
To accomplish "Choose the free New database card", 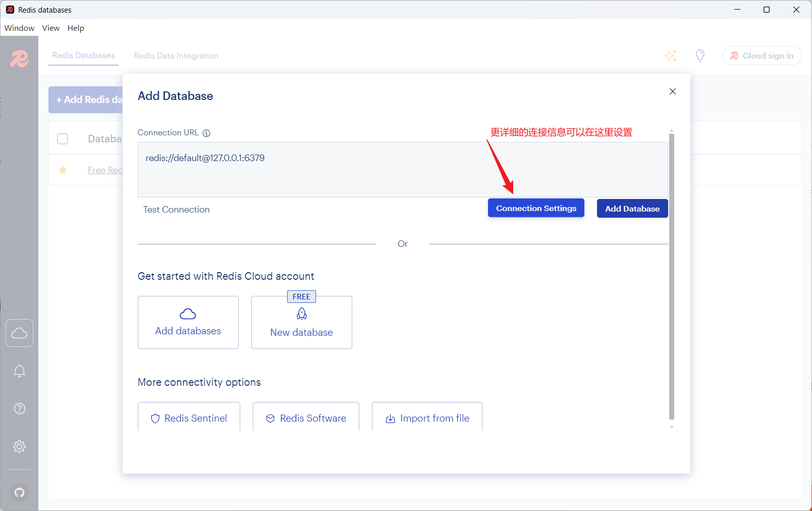I will point(302,323).
